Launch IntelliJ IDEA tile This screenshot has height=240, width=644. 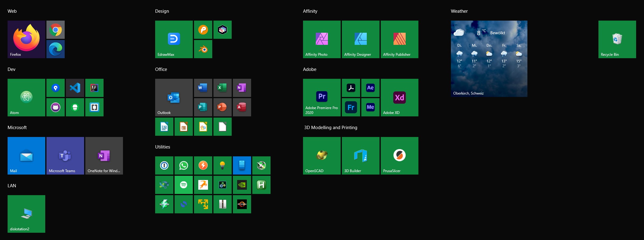pyautogui.click(x=94, y=88)
